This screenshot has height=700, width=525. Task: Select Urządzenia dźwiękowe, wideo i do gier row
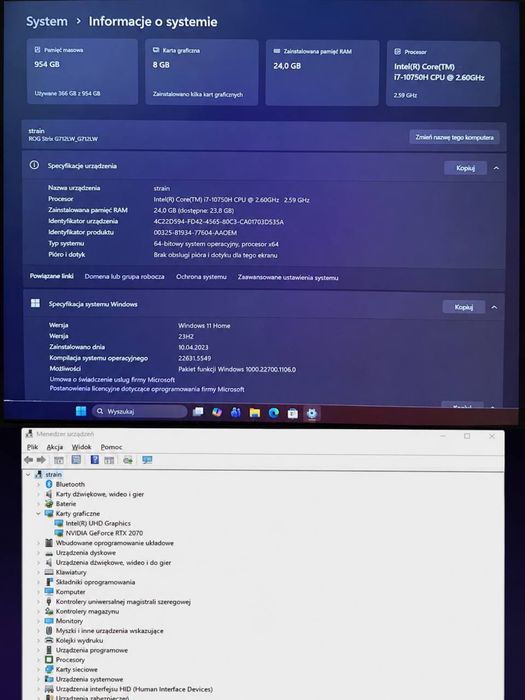pos(108,562)
